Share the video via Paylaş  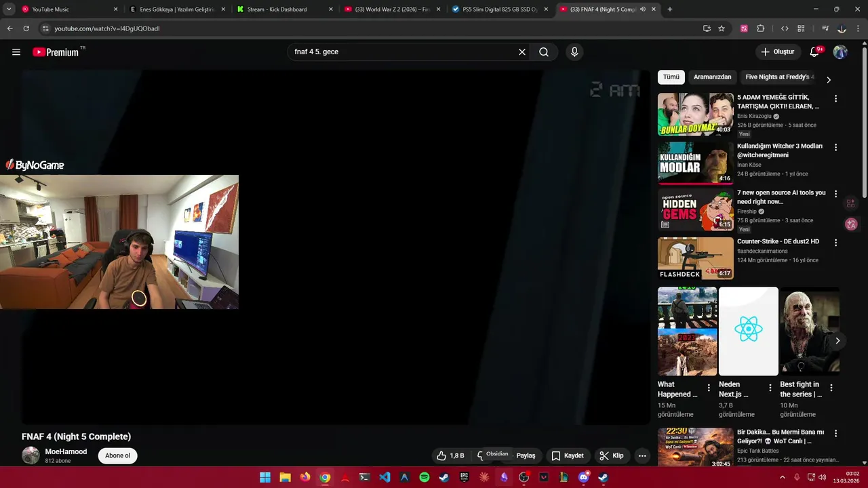coord(526,455)
